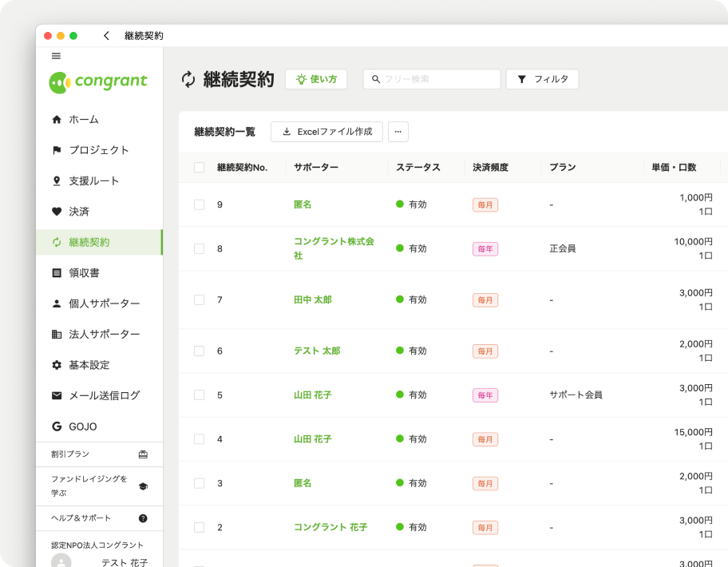The width and height of the screenshot is (728, 567).
Task: Click the envelope icon beside メール送信ログ
Action: click(57, 395)
